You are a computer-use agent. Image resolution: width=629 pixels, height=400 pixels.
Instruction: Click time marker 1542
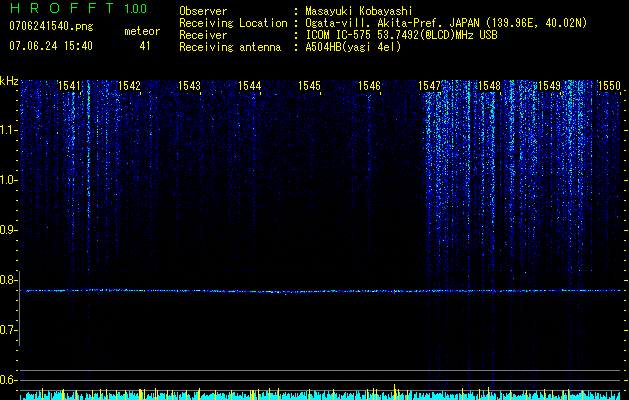click(x=130, y=86)
